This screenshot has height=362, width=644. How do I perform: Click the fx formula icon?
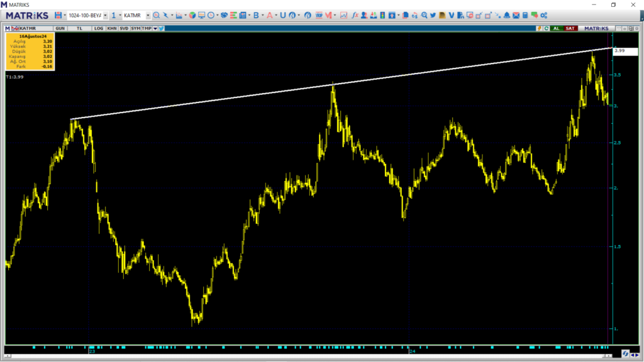point(355,15)
